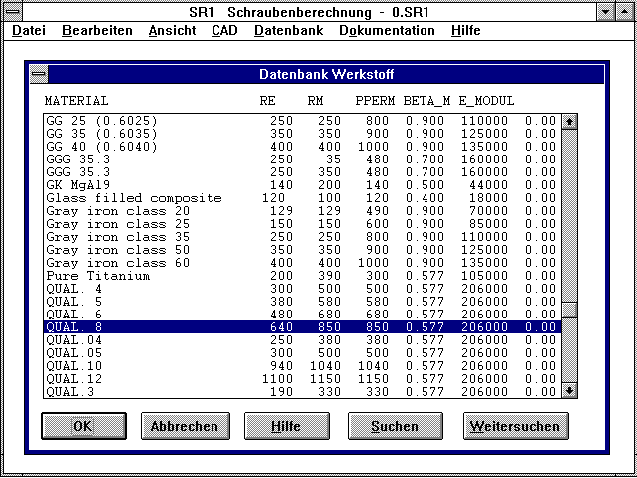Screen dimensions: 637x478
Task: Click the Suchen button
Action: 395,426
